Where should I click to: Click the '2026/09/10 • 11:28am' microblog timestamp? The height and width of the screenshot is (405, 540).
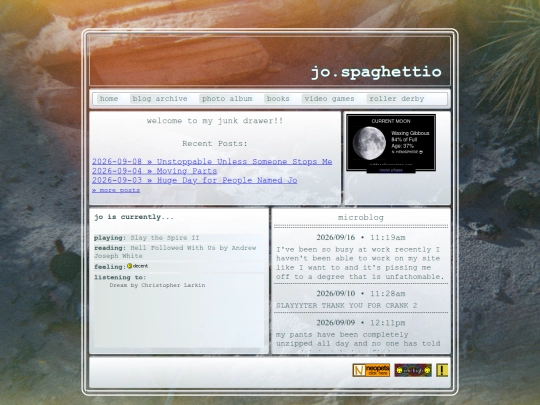pyautogui.click(x=361, y=293)
